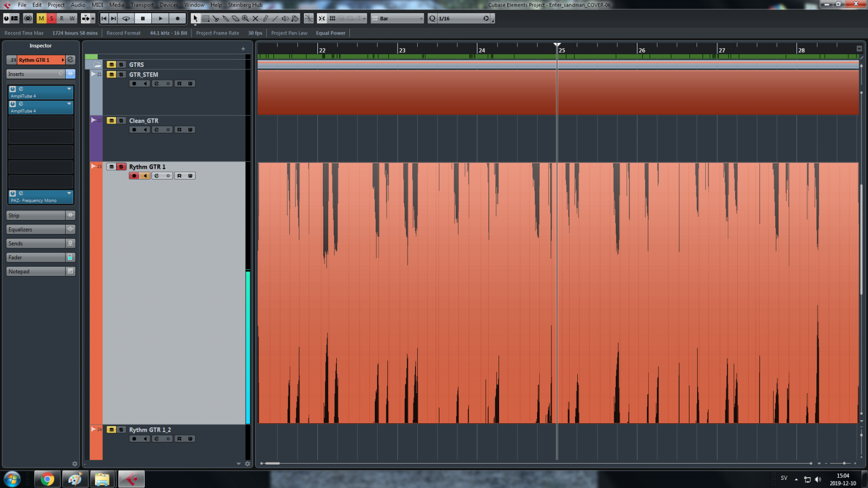Pick the Split scissors tool
Image resolution: width=868 pixels, height=488 pixels.
(215, 18)
